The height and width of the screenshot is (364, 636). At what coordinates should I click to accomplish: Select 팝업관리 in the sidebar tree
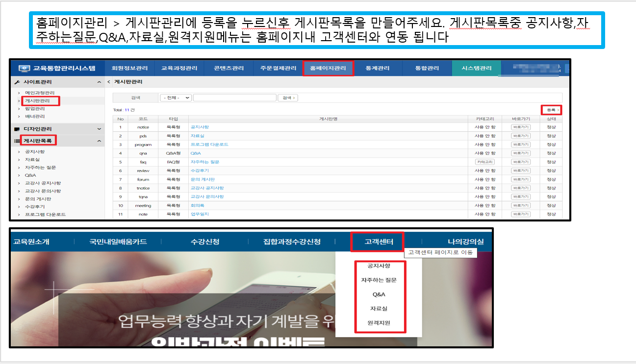pos(35,109)
